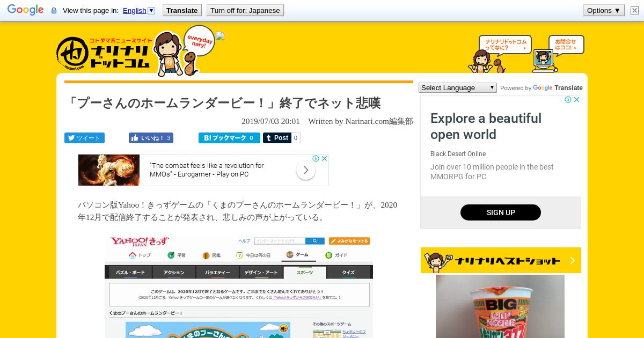Click the Written by Narinari.com編集部 byline

[361, 121]
